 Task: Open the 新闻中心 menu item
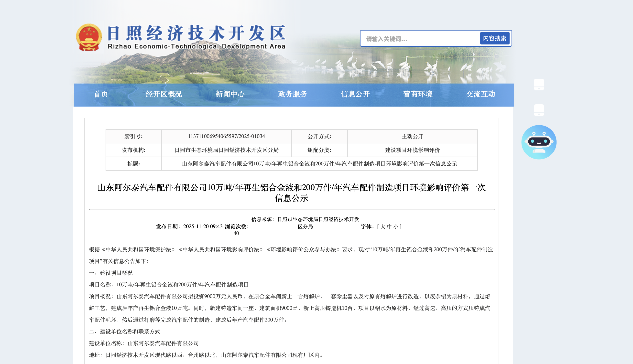click(230, 94)
